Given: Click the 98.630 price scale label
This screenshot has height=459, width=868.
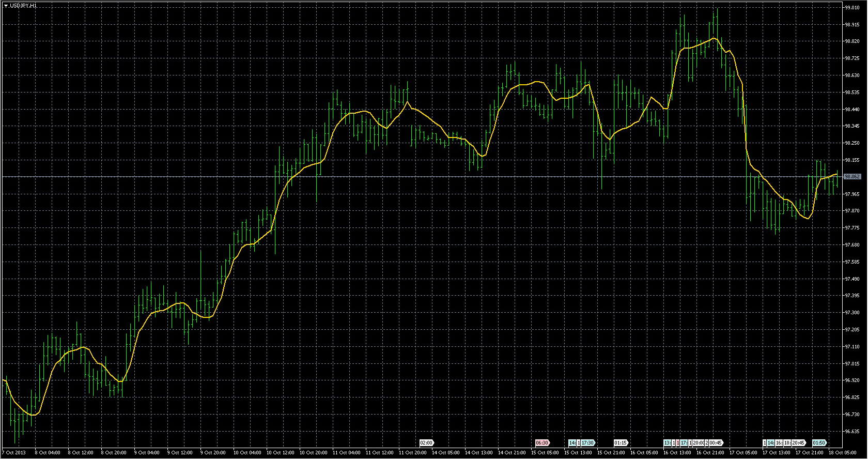Looking at the screenshot, I should click(852, 75).
